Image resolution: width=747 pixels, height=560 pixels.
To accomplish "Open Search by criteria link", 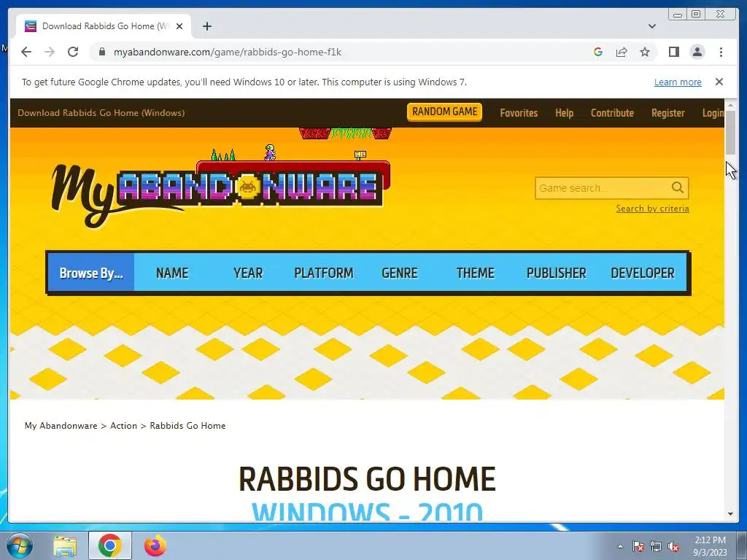I will click(x=652, y=209).
